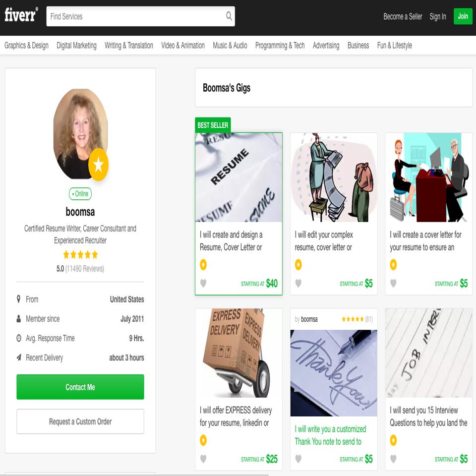The width and height of the screenshot is (476, 476).
Task: Click star badge on the EXPRESS delivery gig
Action: point(203,440)
